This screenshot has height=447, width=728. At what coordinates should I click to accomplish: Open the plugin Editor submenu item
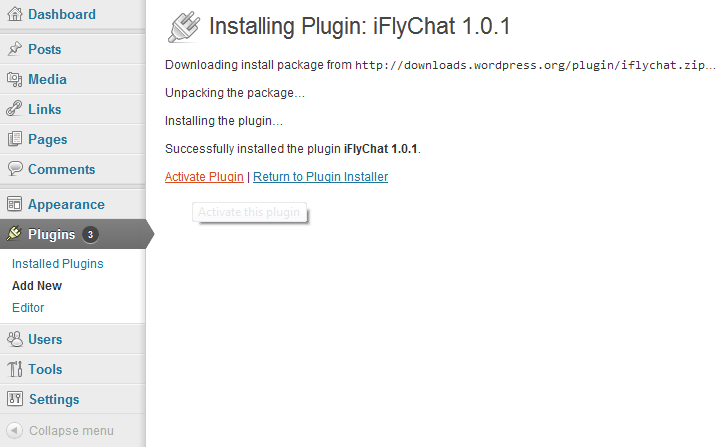pyautogui.click(x=28, y=308)
